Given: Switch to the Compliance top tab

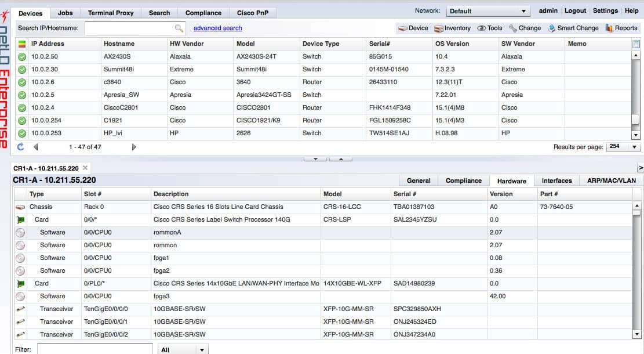Looking at the screenshot, I should [x=203, y=13].
